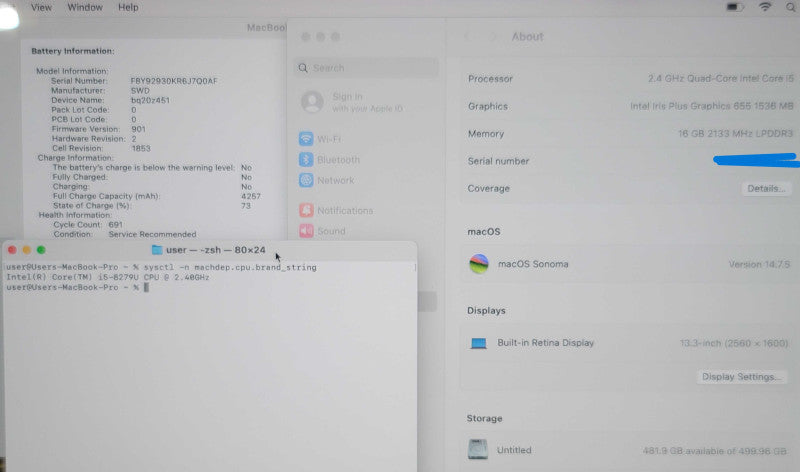
Task: Click the Serial number label in About
Action: coord(498,161)
